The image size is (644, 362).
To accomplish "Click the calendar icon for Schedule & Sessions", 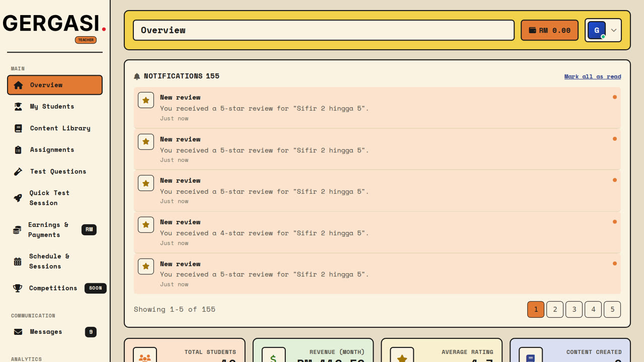I will click(18, 261).
